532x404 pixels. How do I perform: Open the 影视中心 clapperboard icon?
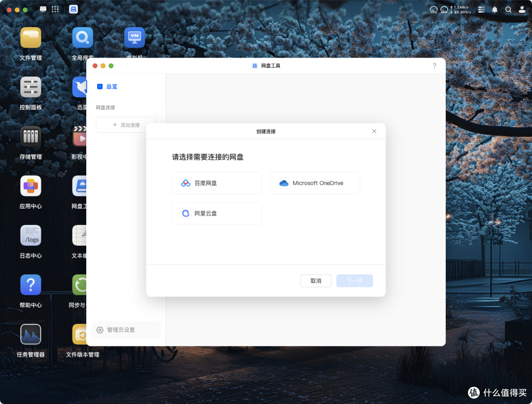(79, 137)
